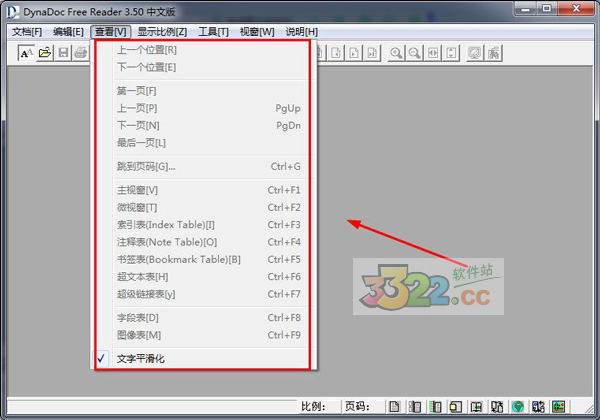600x420 pixels.
Task: Click the DynaDoc app icon in title bar
Action: pyautogui.click(x=12, y=11)
